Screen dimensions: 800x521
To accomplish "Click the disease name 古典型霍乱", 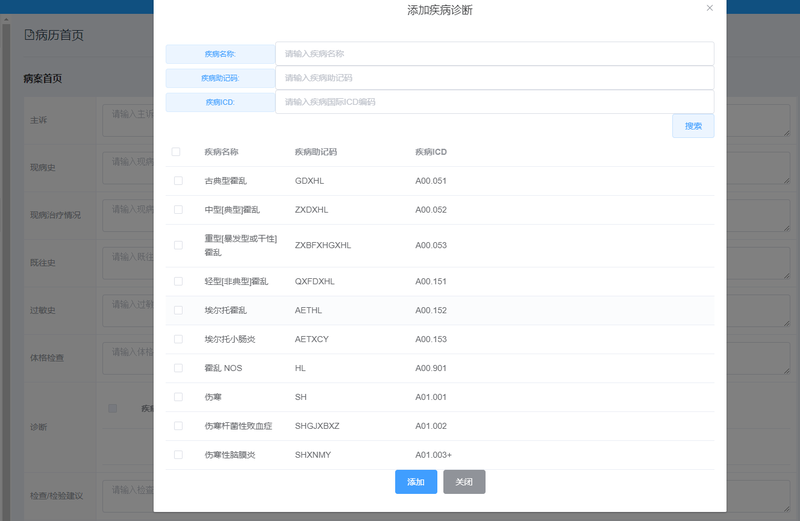I will pos(226,181).
